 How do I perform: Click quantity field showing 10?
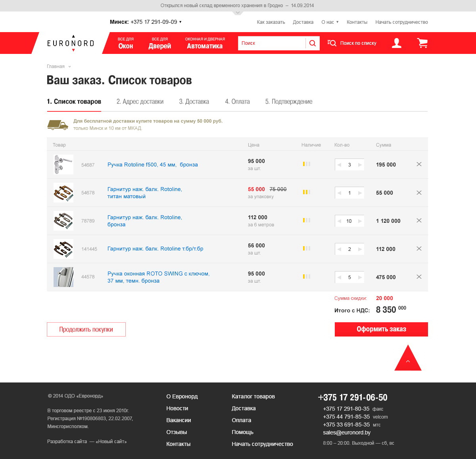[349, 221]
